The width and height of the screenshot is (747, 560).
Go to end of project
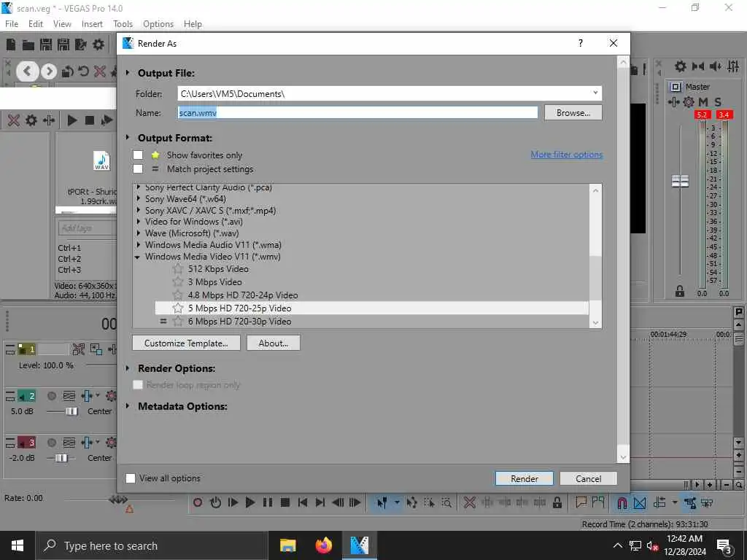[320, 502]
